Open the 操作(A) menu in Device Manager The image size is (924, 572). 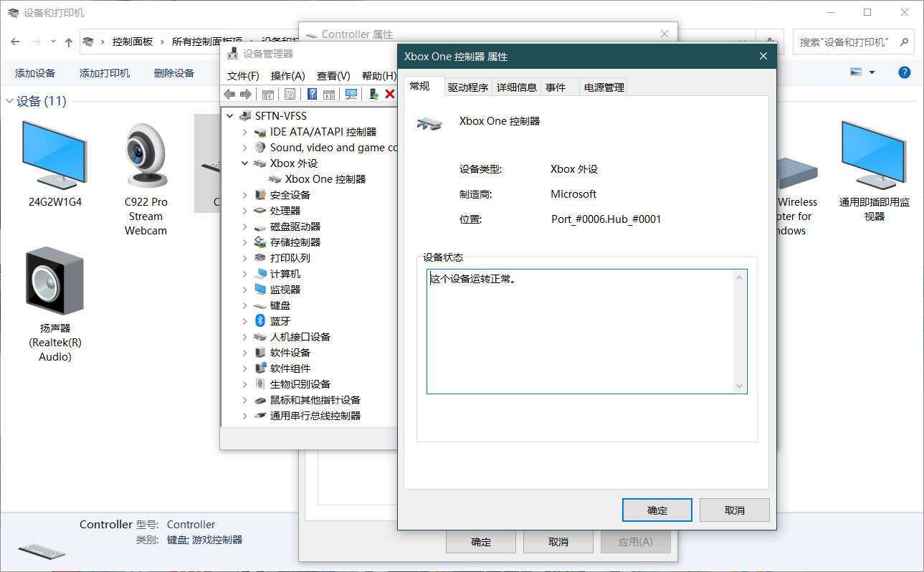click(288, 76)
